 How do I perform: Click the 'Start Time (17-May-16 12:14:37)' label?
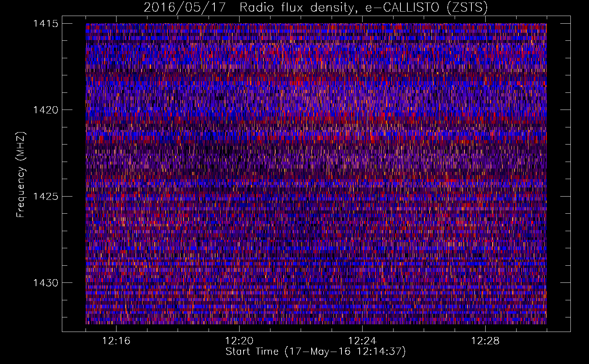(x=316, y=352)
